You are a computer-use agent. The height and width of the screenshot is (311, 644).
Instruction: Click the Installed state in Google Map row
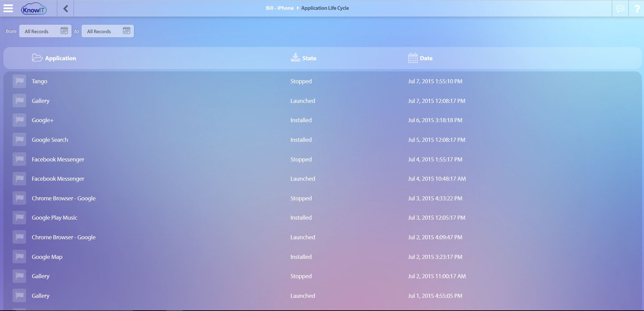pos(301,257)
